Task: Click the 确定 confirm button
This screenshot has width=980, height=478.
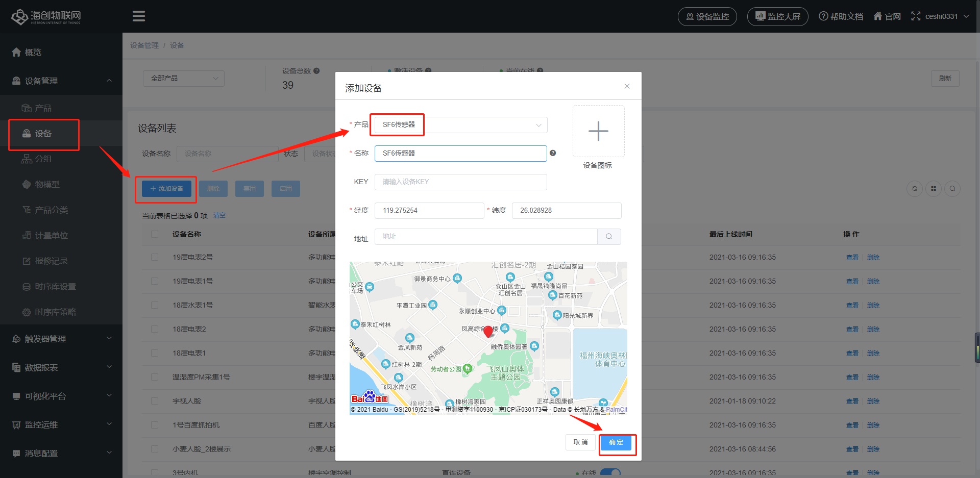Action: tap(616, 442)
